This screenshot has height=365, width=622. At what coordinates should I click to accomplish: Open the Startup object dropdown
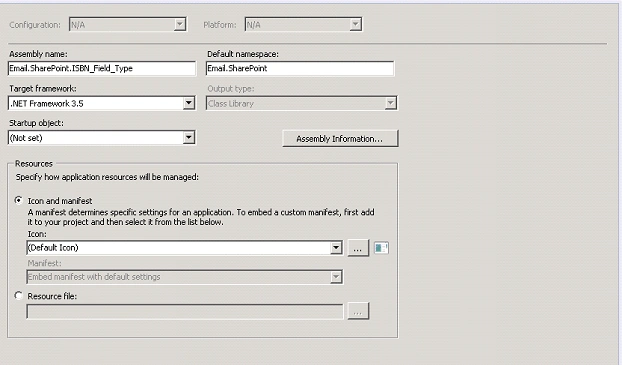point(102,138)
